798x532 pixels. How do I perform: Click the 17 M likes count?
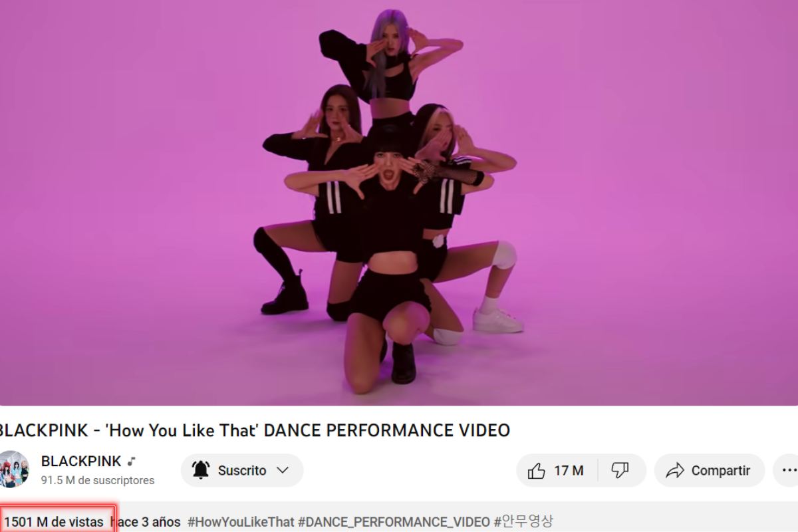tap(569, 471)
